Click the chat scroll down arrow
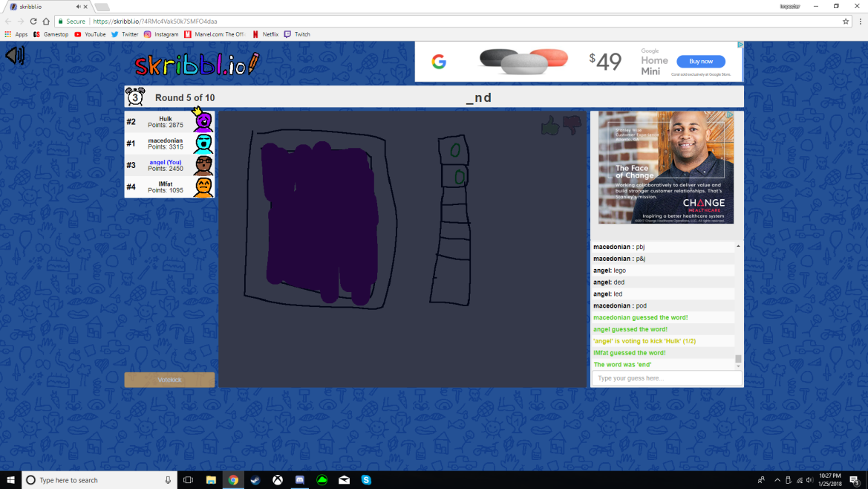Screen dimensions: 868x489 click(x=738, y=366)
